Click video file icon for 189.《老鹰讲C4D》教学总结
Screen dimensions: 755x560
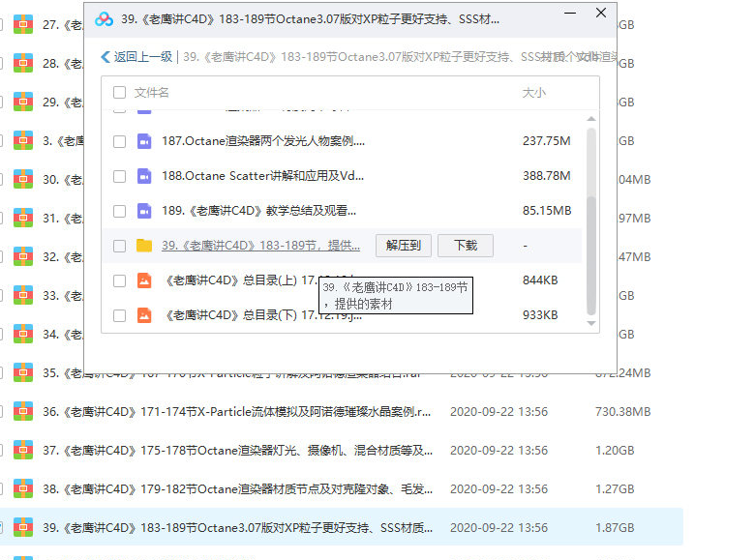point(144,211)
